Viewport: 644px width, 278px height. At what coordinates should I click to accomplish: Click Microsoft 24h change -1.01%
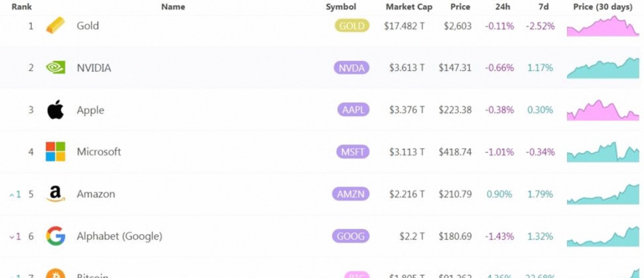click(499, 152)
